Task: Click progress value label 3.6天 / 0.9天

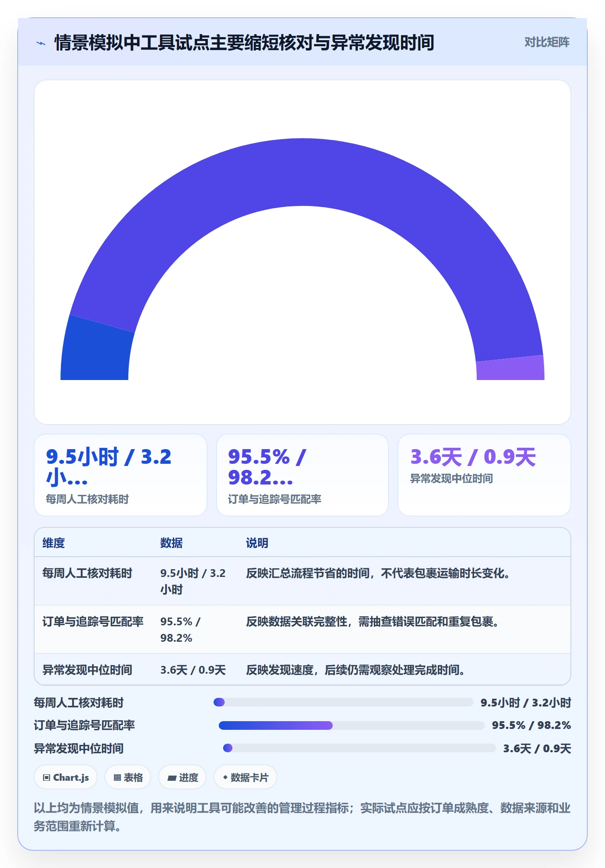Action: pos(537,748)
